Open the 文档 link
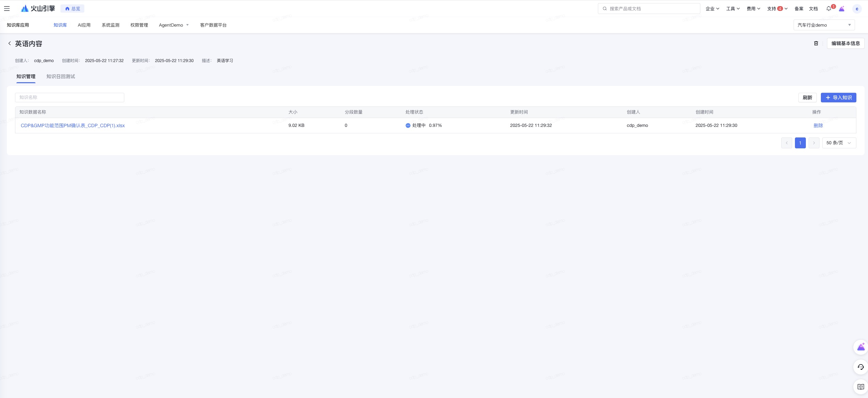868x398 pixels. pos(813,9)
